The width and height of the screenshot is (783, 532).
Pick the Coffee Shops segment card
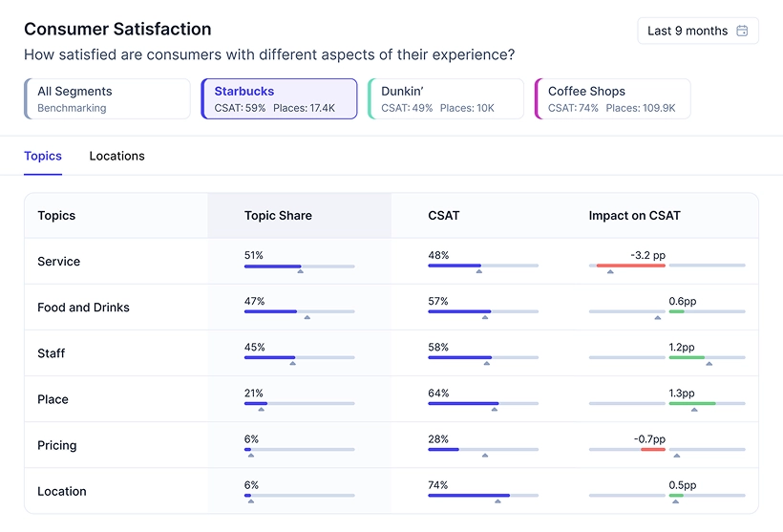612,99
